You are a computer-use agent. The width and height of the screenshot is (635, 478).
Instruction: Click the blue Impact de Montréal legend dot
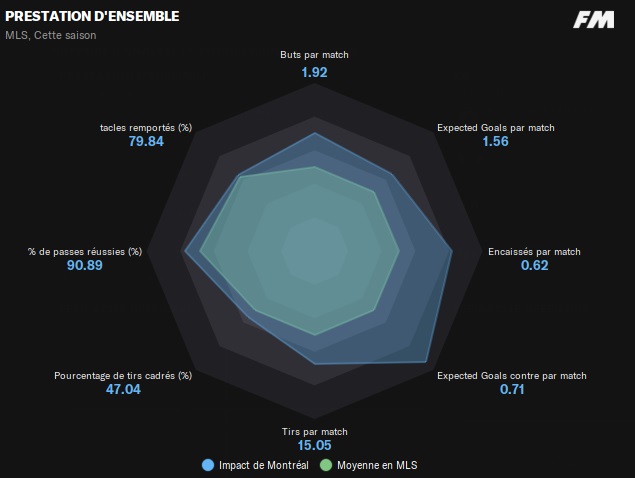click(208, 465)
